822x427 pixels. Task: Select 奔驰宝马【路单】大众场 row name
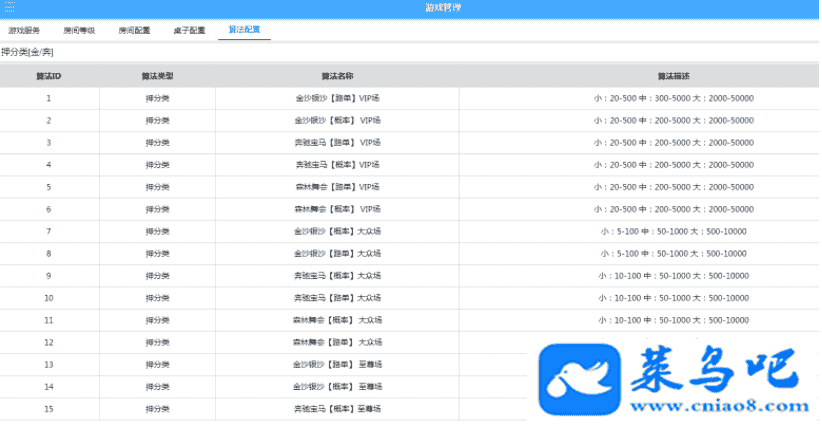tap(337, 298)
